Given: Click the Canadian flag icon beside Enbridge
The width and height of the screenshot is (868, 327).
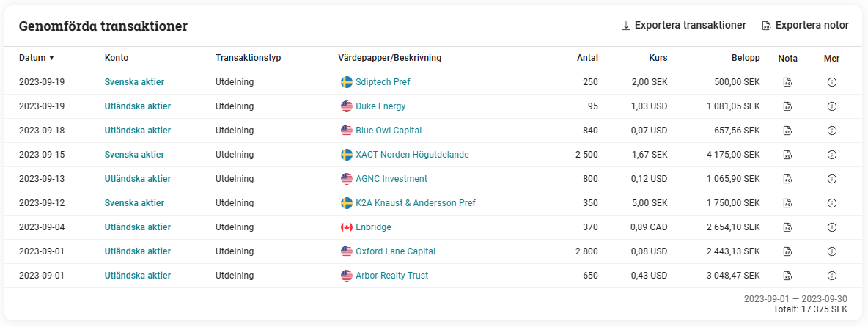Looking at the screenshot, I should [347, 227].
